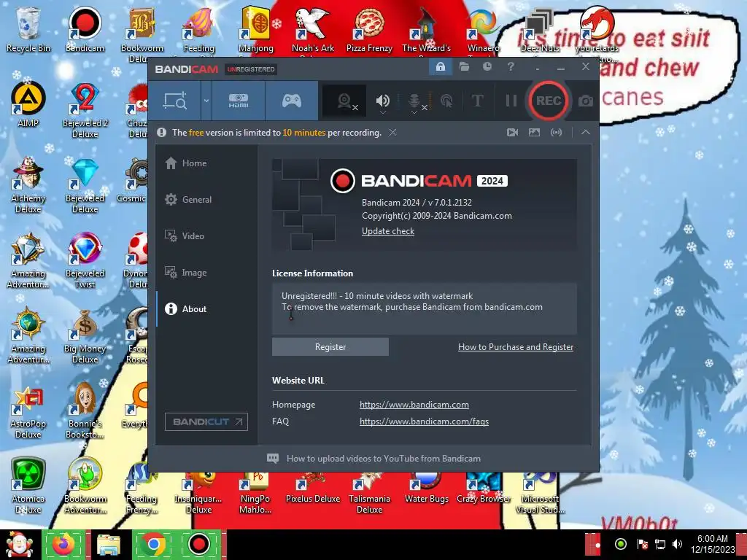Open video list camera icon

point(513,133)
